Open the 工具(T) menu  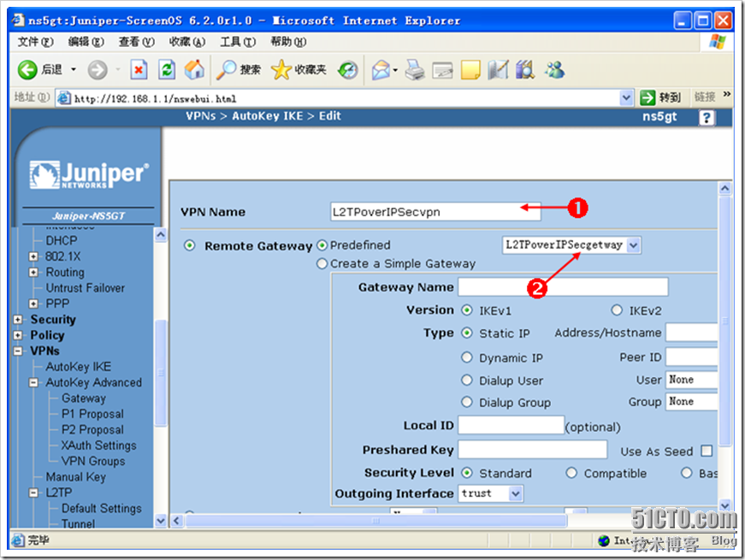tap(238, 42)
